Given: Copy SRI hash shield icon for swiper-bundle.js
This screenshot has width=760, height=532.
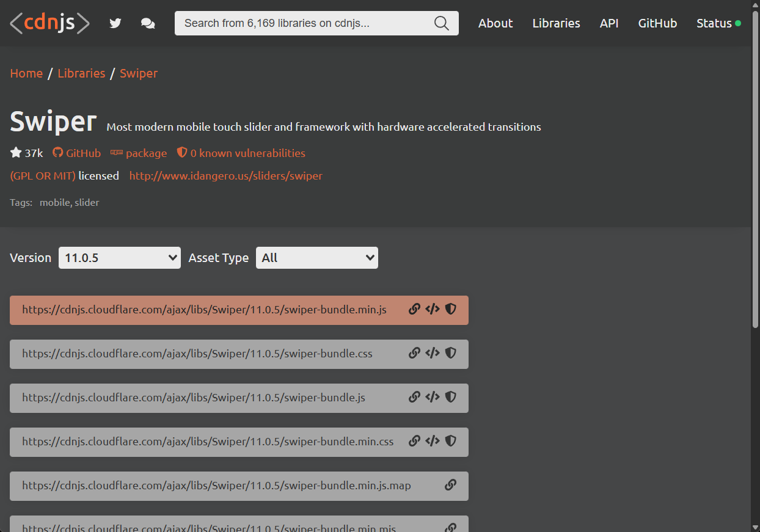Looking at the screenshot, I should (x=451, y=397).
